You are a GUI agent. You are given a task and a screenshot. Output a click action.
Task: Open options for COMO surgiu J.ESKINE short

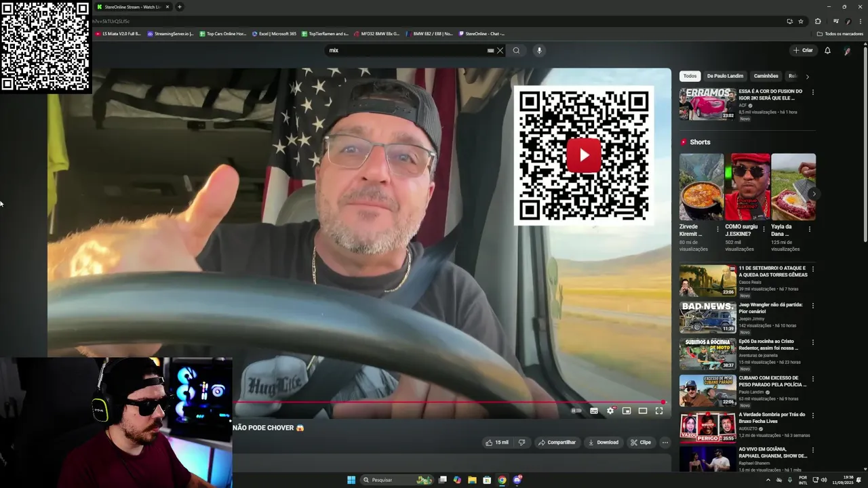click(x=764, y=229)
